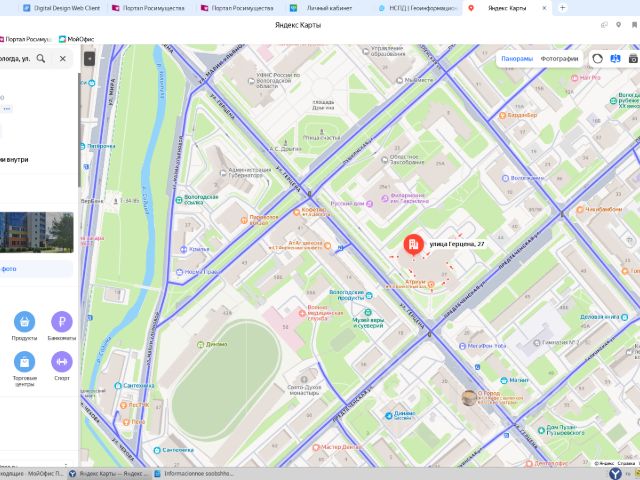640x480 pixels.
Task: Click the bookmark icon in address bar
Action: click(635, 25)
